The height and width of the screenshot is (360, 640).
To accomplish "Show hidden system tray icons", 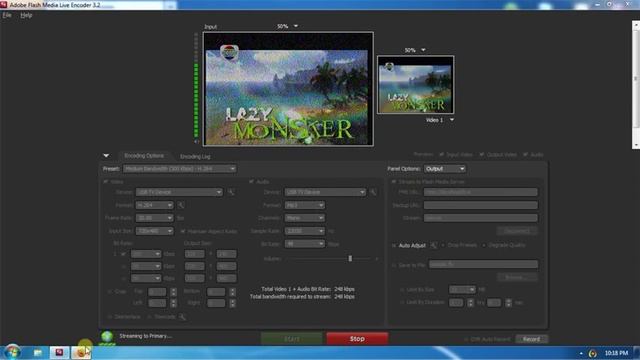I will pyautogui.click(x=581, y=353).
